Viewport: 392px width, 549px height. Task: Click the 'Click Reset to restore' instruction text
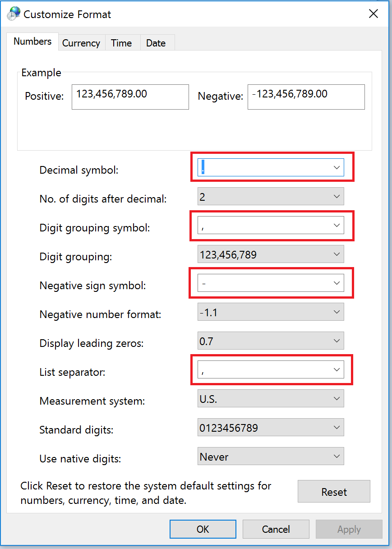(x=146, y=493)
